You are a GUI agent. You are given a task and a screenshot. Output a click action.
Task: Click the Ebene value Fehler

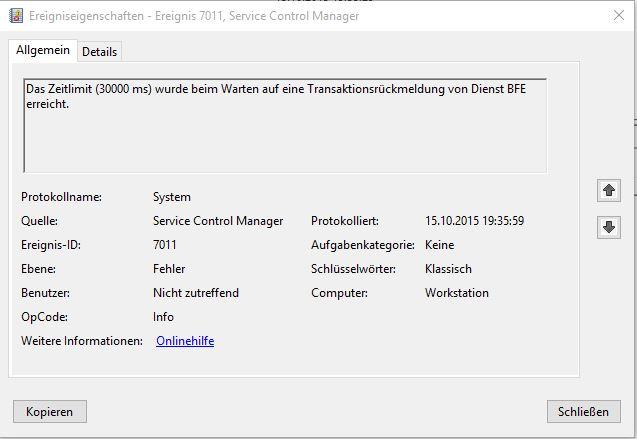pos(169,269)
